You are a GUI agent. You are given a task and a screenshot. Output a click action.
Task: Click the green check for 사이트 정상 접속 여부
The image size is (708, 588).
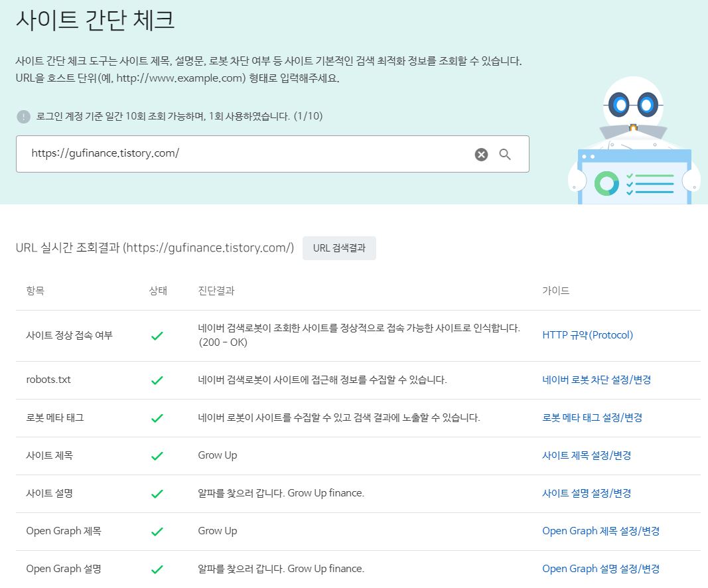[157, 336]
